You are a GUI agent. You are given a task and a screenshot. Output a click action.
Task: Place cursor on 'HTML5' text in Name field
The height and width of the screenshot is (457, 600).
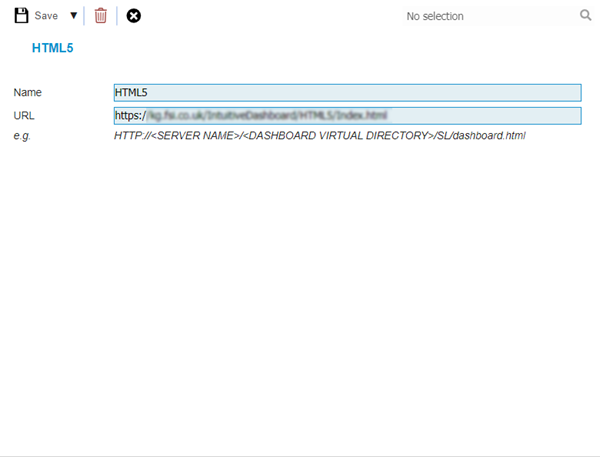coord(131,93)
